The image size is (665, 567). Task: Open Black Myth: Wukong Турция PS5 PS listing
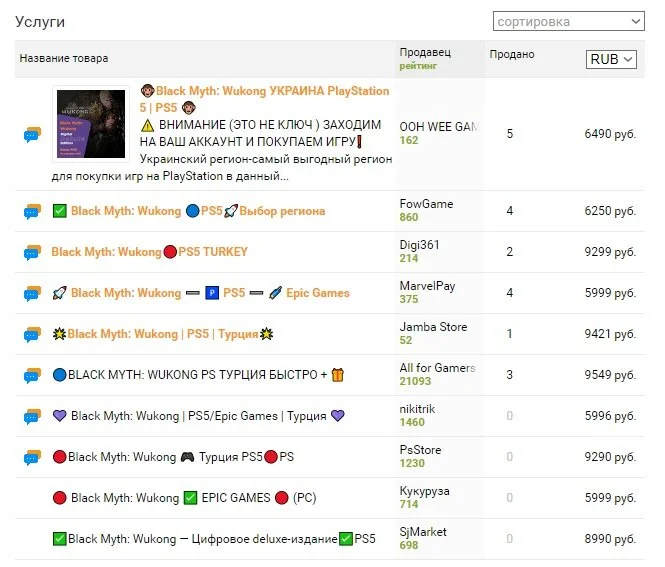click(x=173, y=457)
